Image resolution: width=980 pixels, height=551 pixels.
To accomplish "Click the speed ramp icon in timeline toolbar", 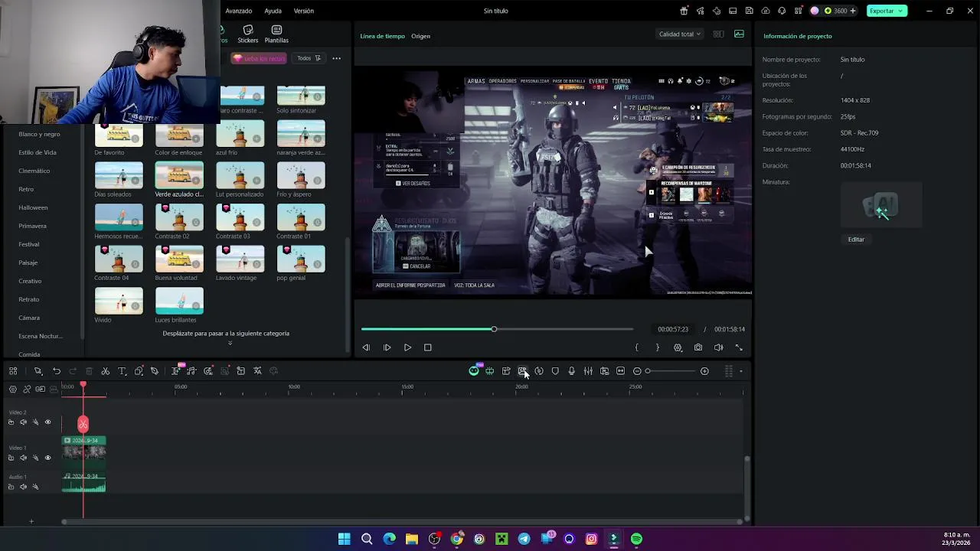I will 539,371.
